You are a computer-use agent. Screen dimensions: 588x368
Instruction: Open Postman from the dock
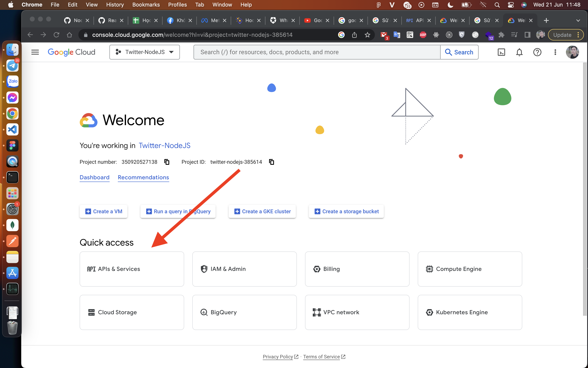point(12,241)
